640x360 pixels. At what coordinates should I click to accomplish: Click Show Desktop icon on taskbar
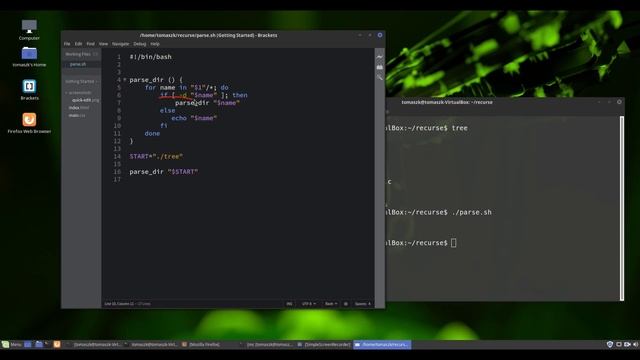[28, 344]
